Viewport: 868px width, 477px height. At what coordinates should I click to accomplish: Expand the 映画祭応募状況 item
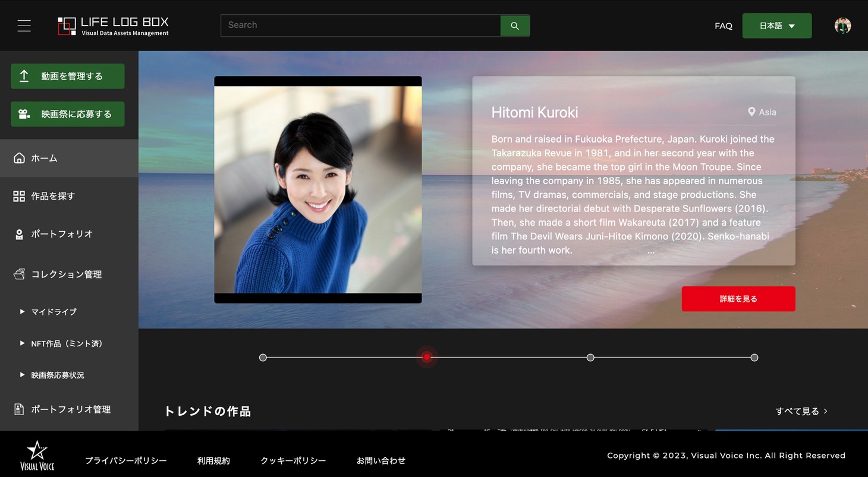point(22,375)
